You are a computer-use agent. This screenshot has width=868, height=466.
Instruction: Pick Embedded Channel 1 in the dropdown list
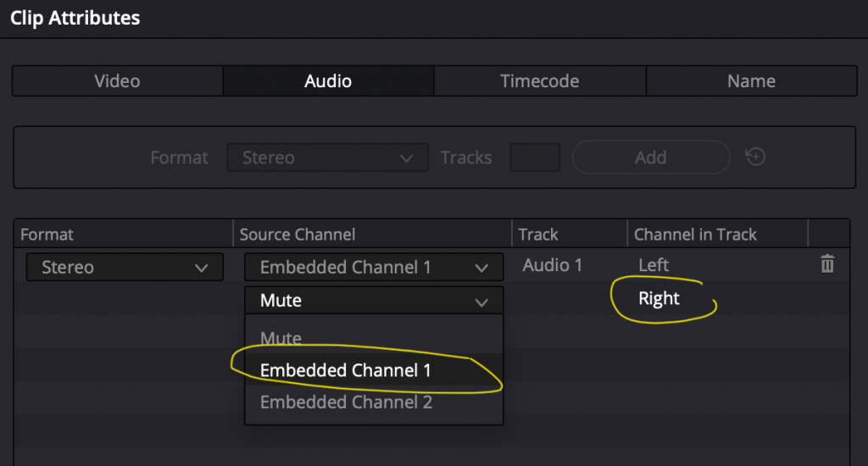(346, 370)
